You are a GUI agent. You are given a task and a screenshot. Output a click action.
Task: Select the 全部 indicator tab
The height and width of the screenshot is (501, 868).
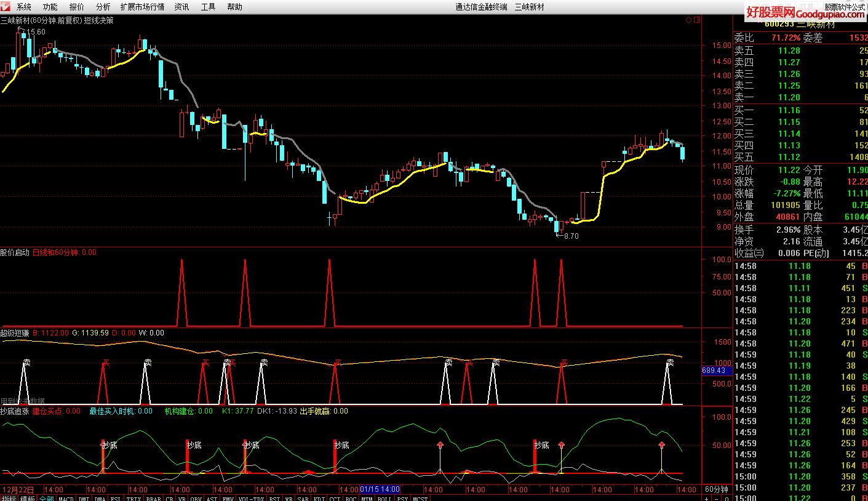tap(46, 498)
